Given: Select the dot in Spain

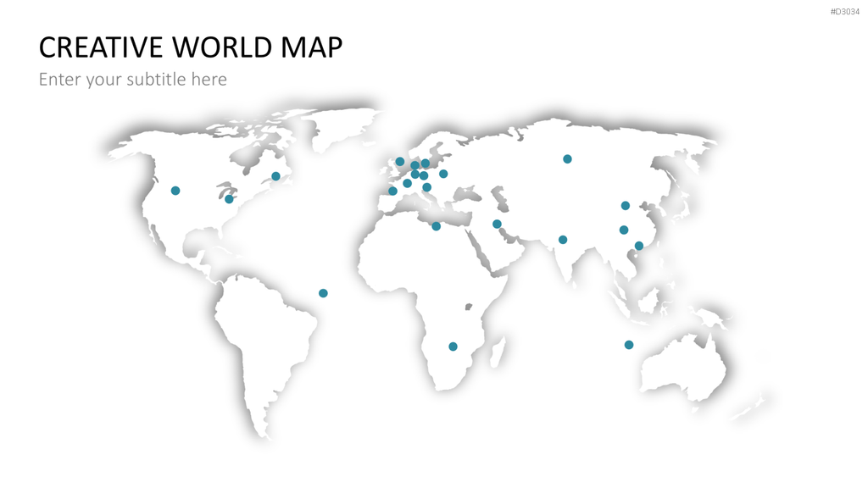Looking at the screenshot, I should (393, 191).
